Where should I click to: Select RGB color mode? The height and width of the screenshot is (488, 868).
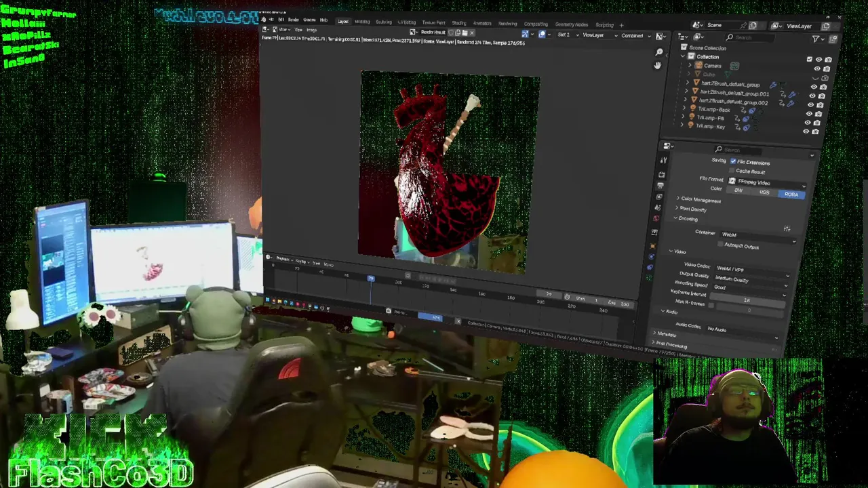[x=764, y=192]
